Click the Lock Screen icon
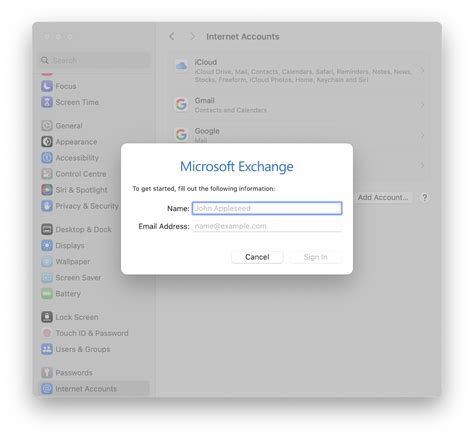 [47, 317]
